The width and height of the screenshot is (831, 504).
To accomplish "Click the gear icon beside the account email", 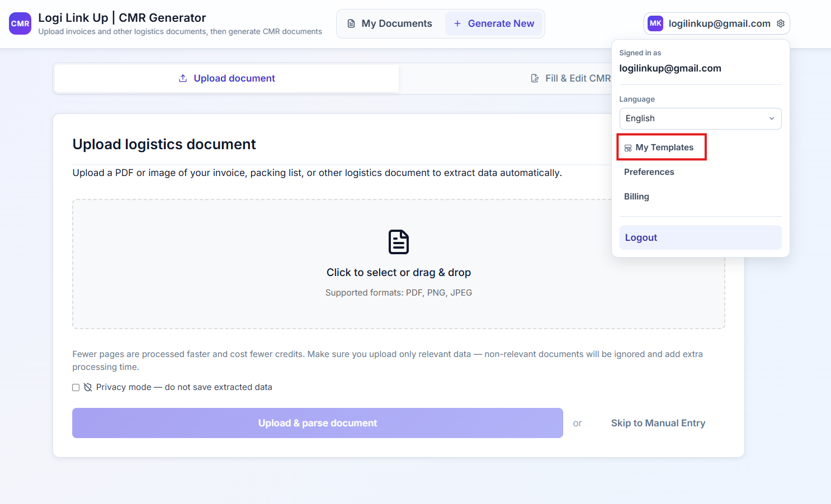I will (x=781, y=23).
